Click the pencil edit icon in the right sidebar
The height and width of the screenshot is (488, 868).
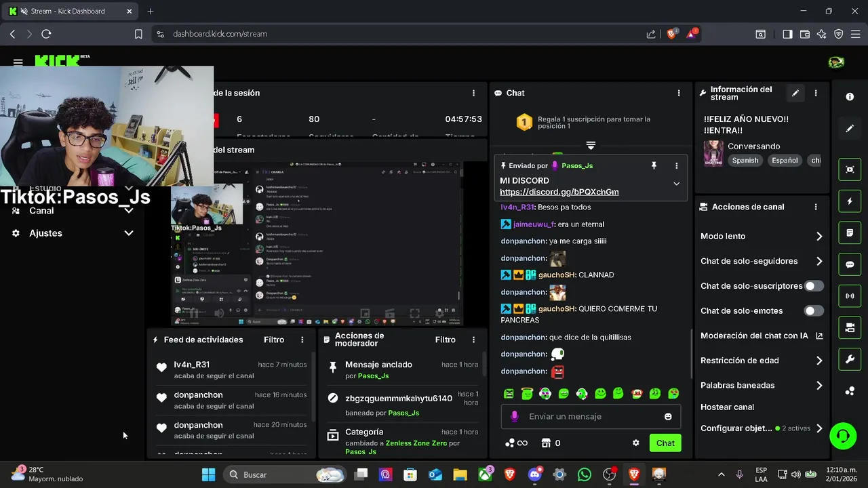[850, 128]
